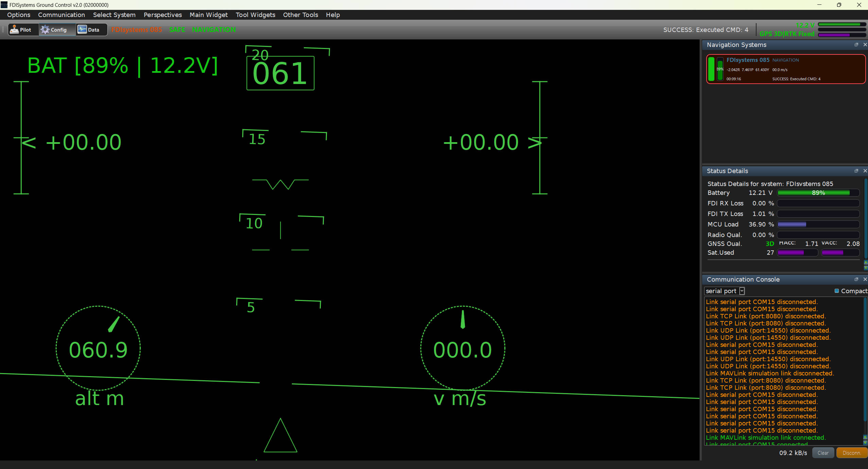868x469 pixels.
Task: Click the purple GPS bar in top toolbar
Action: coord(842,35)
